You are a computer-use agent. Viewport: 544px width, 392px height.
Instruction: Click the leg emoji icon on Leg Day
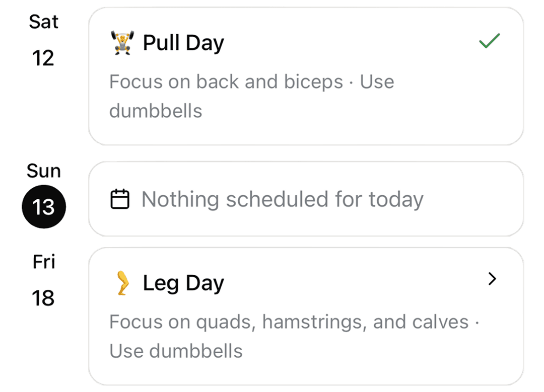click(121, 283)
